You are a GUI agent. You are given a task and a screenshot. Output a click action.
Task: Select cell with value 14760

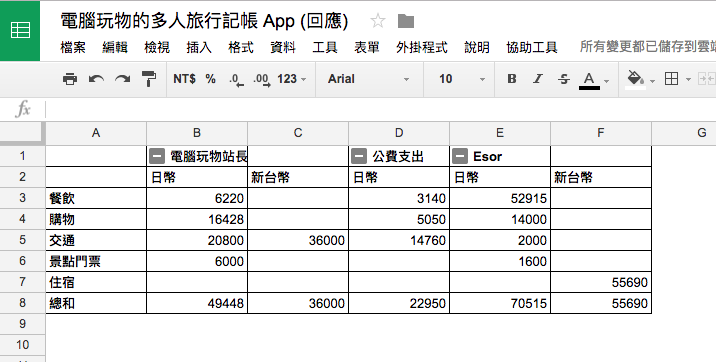coord(399,240)
